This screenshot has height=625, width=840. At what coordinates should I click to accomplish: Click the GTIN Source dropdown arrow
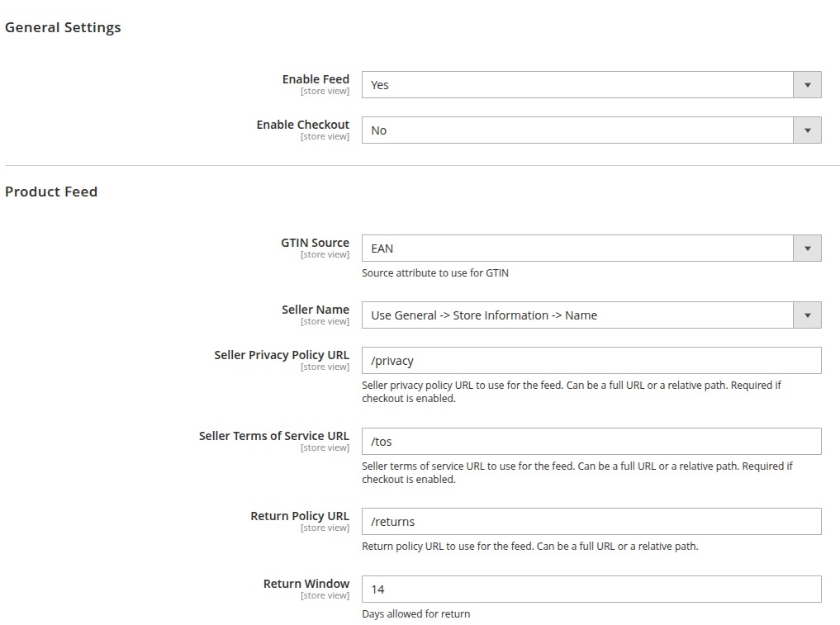(807, 249)
